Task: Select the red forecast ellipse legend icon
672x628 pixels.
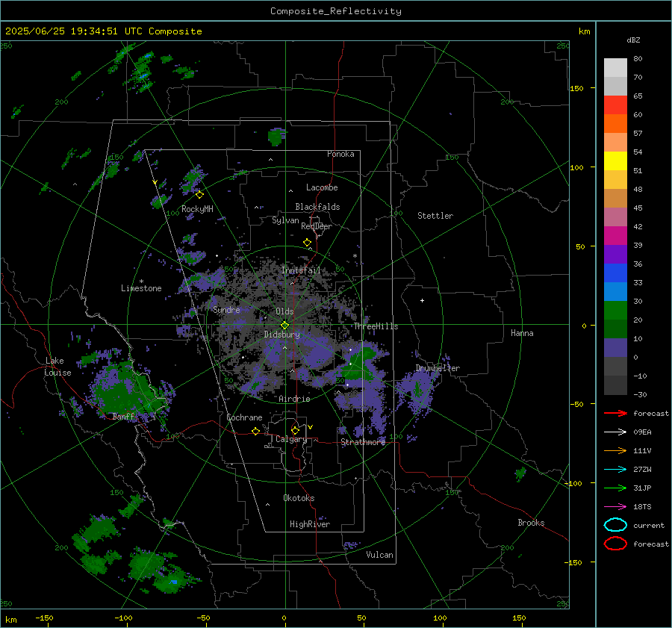Action: (615, 544)
